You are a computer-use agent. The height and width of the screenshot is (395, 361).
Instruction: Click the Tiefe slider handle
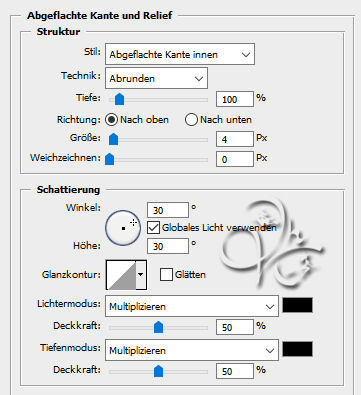[x=119, y=99]
